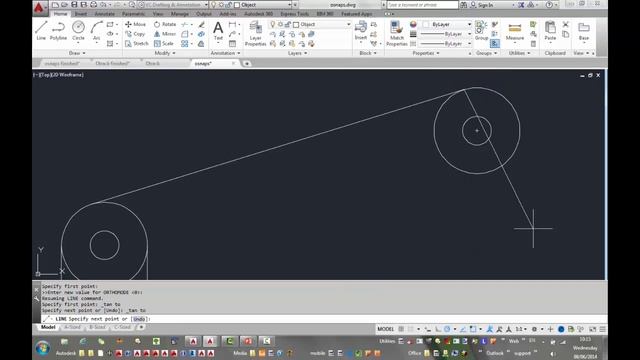Expand the Layers panel dropdown
The width and height of the screenshot is (640, 360).
297,53
